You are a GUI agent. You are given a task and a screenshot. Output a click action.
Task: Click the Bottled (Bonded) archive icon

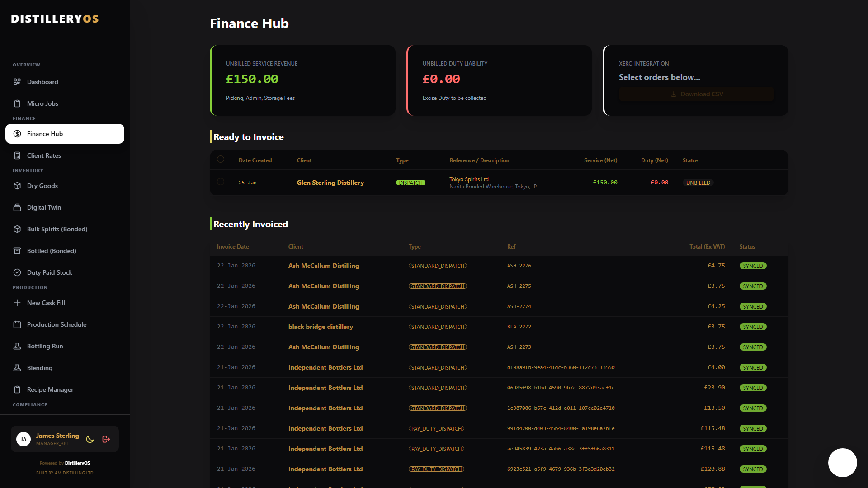(17, 251)
